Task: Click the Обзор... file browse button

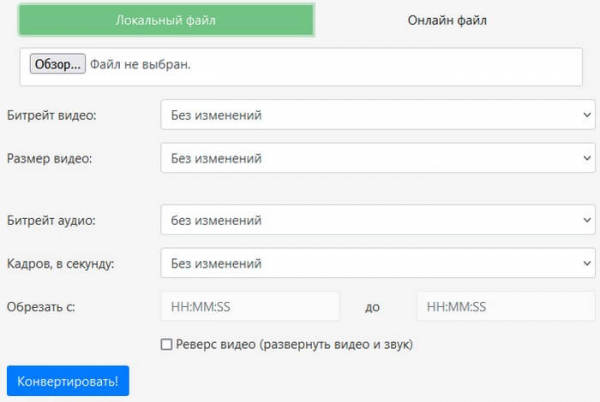Action: (x=58, y=64)
